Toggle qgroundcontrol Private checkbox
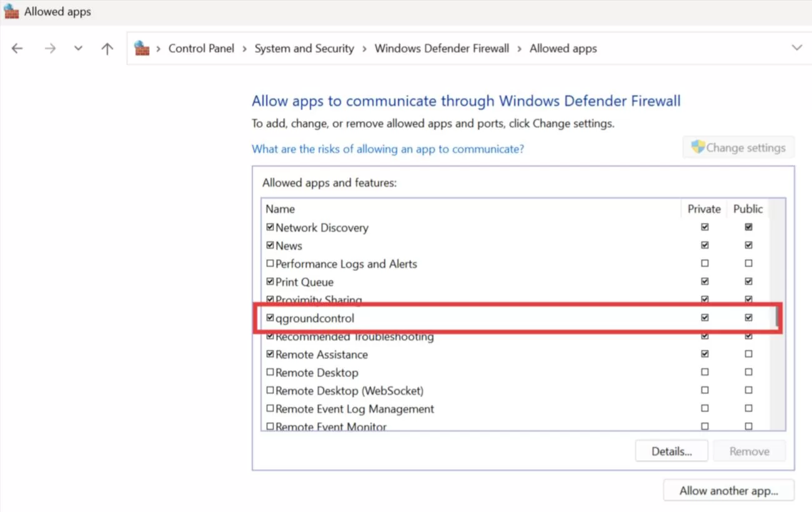Screen dimensions: 812x512 pos(705,318)
